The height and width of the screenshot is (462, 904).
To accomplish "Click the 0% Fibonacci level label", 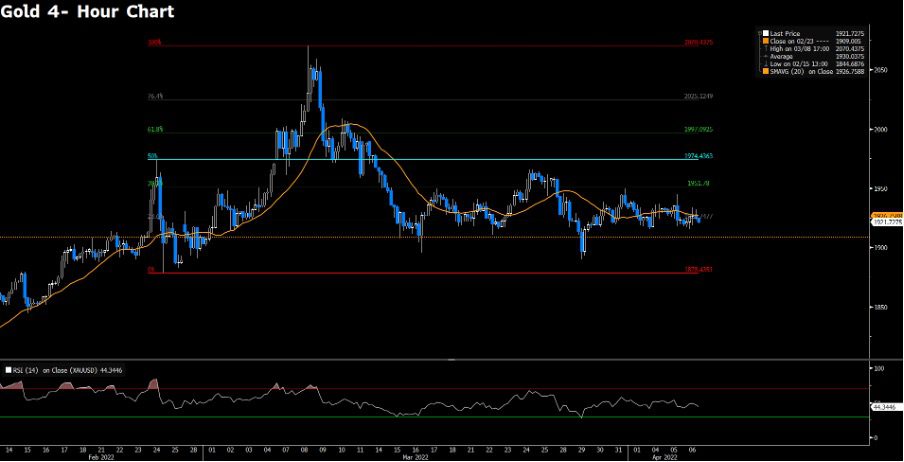I will (x=152, y=269).
